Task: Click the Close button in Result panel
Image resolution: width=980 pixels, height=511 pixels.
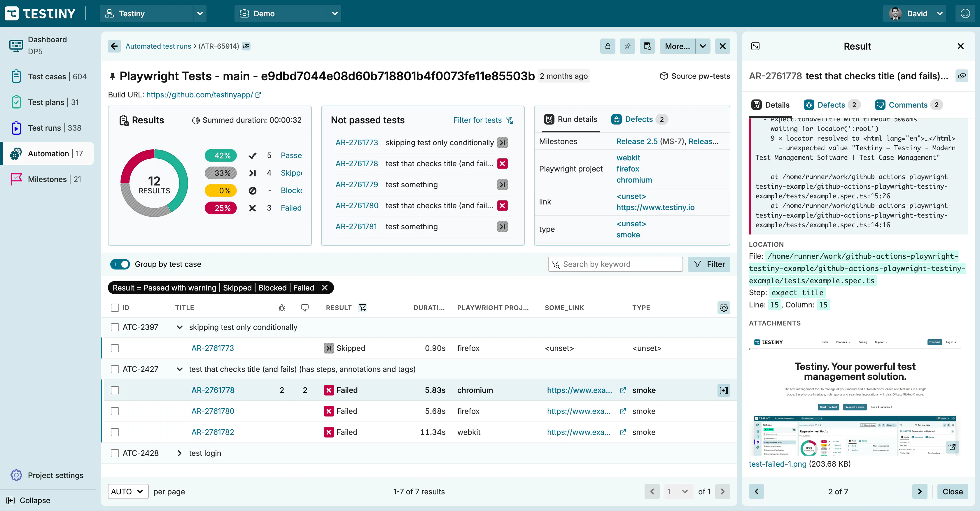Action: [x=953, y=491]
